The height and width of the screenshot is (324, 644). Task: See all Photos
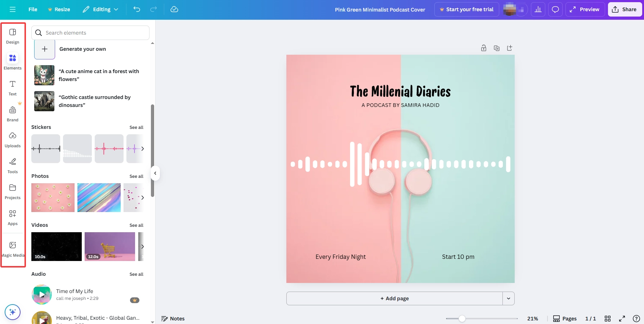[x=136, y=176]
